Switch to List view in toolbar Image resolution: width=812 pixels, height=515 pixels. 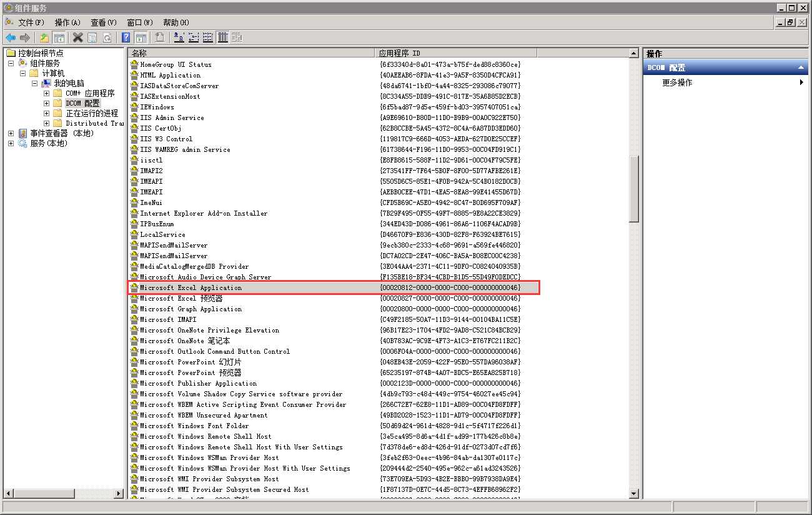coord(207,37)
